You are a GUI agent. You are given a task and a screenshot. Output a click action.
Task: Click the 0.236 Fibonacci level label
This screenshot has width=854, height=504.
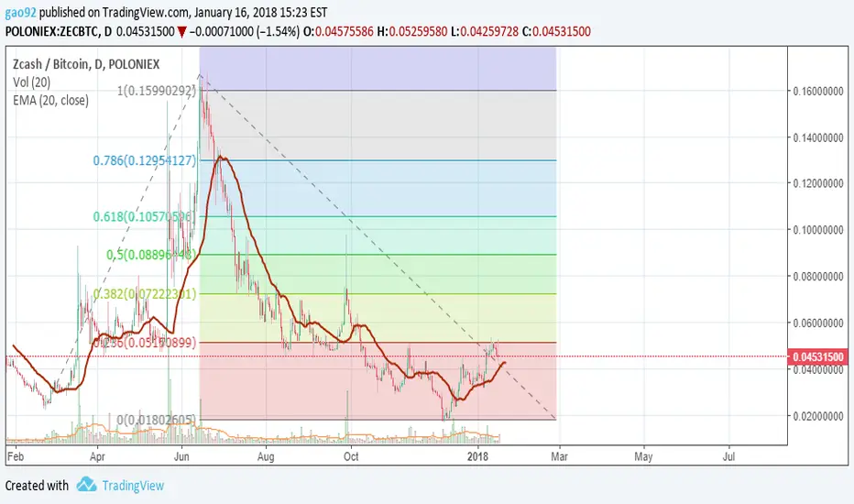pos(145,343)
